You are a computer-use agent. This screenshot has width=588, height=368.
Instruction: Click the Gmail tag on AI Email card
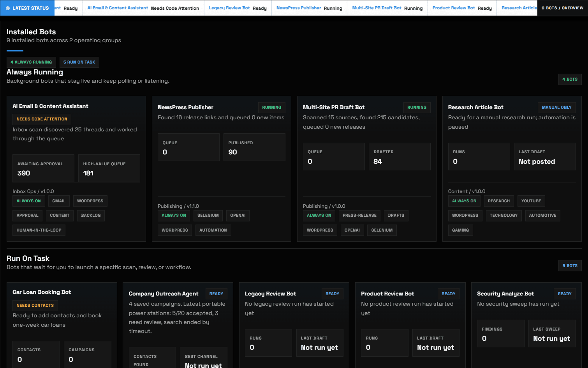tap(59, 201)
